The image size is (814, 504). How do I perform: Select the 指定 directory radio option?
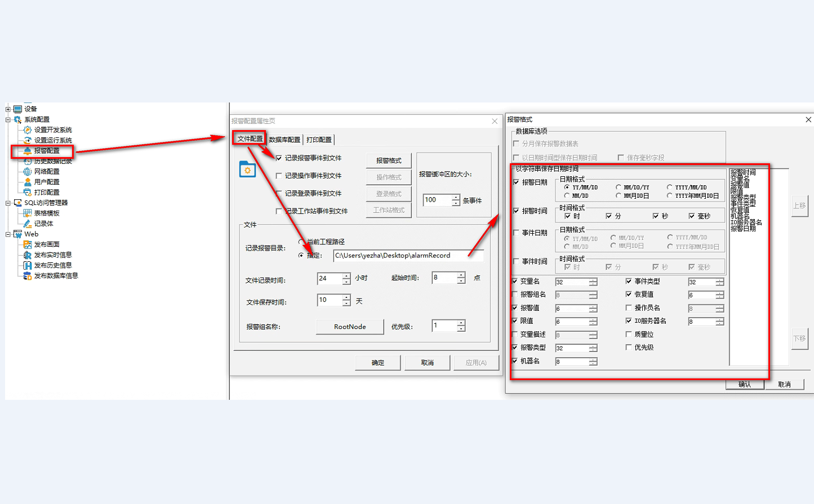pyautogui.click(x=301, y=256)
